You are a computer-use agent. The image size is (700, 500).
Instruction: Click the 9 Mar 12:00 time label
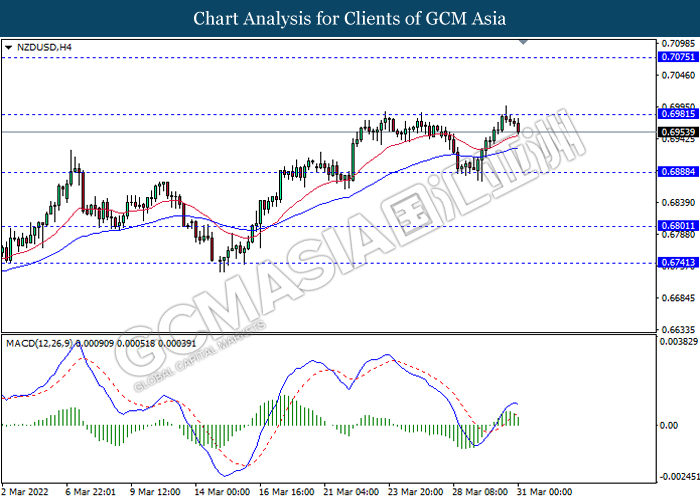[x=155, y=492]
